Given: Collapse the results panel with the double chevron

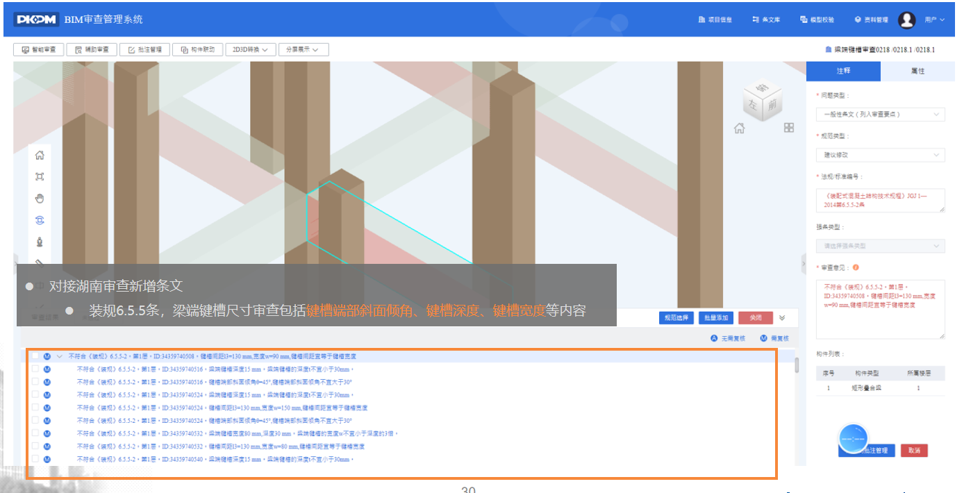Looking at the screenshot, I should point(782,317).
